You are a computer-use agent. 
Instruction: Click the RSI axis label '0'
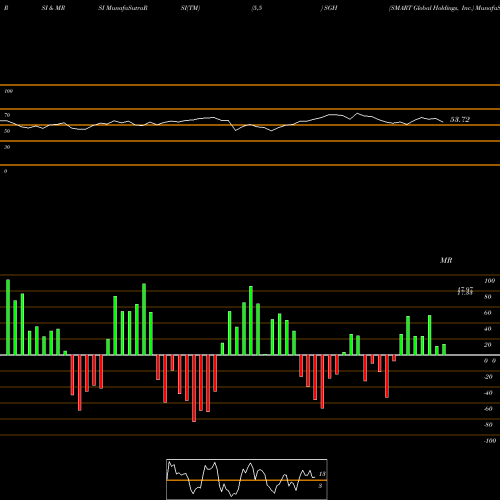pos(5,171)
